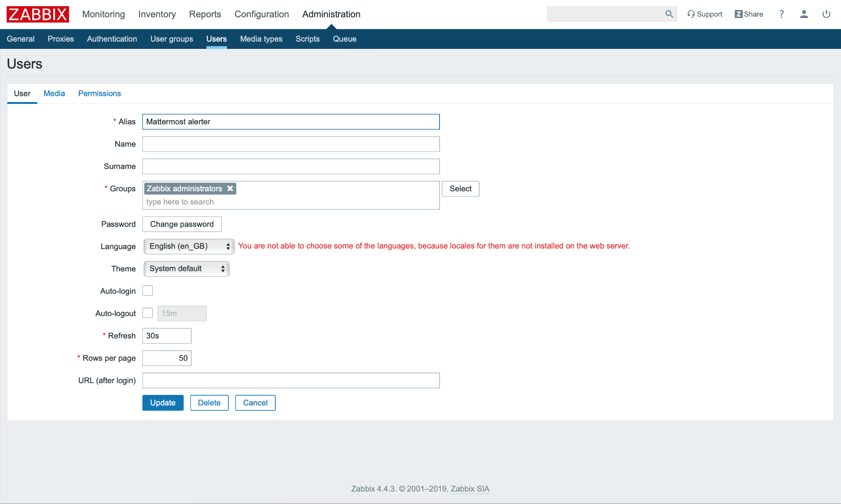Go to User groups submenu

coord(171,39)
